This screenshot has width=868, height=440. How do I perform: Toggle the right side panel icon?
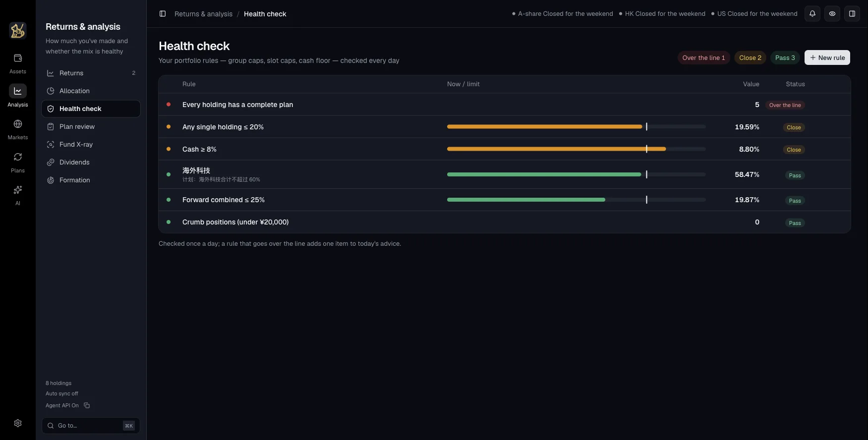click(x=852, y=14)
